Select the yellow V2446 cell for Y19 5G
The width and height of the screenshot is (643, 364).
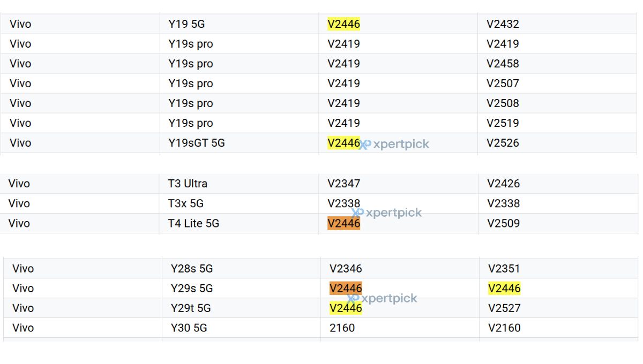343,24
